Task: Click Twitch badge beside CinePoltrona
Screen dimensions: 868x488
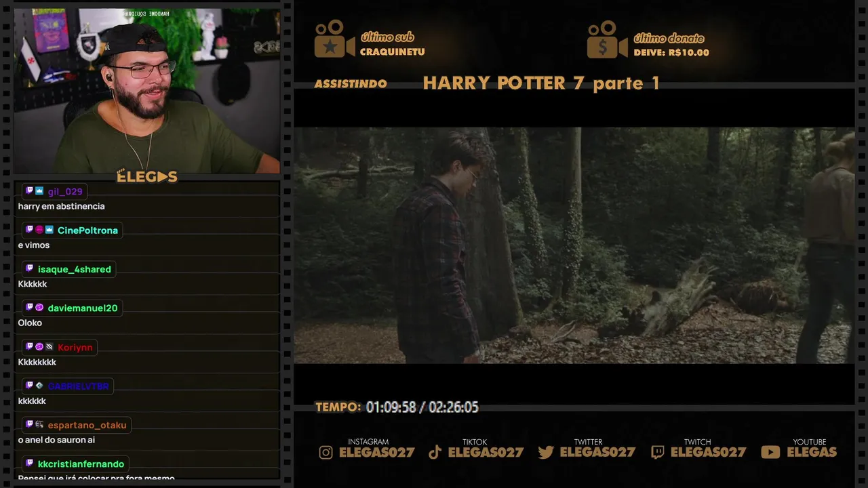Action: pos(29,230)
